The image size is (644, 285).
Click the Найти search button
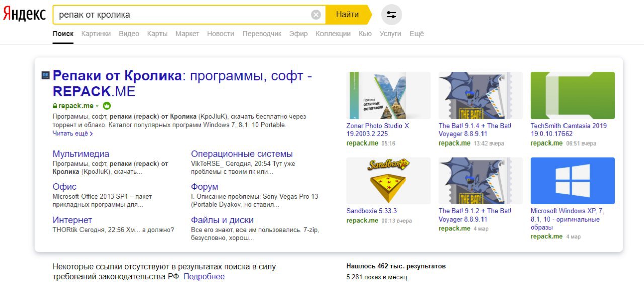tap(347, 15)
